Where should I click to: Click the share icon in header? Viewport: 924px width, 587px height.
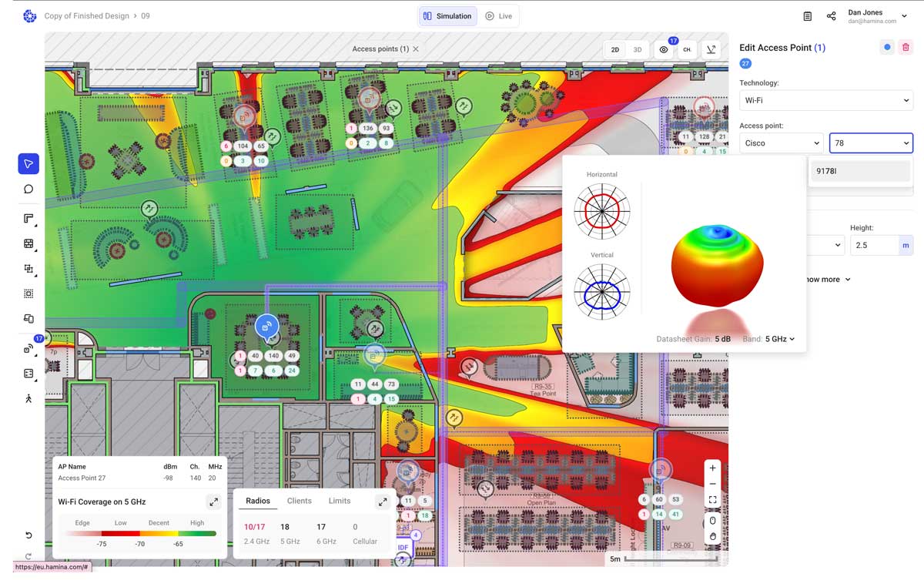(831, 16)
